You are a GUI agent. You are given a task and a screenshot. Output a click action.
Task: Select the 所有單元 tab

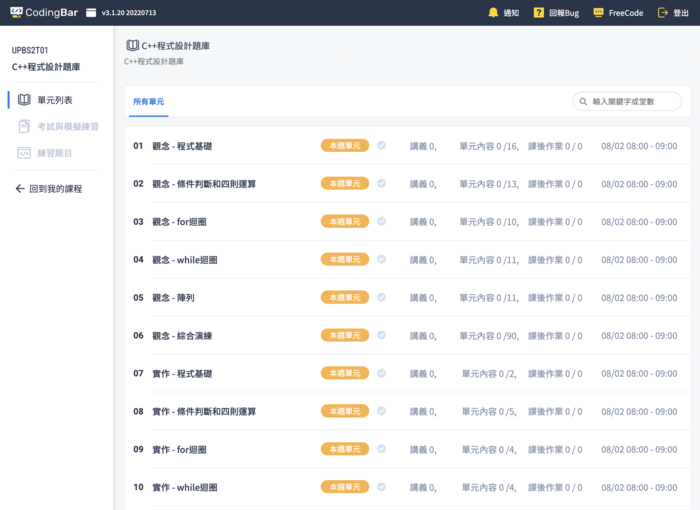coord(148,102)
